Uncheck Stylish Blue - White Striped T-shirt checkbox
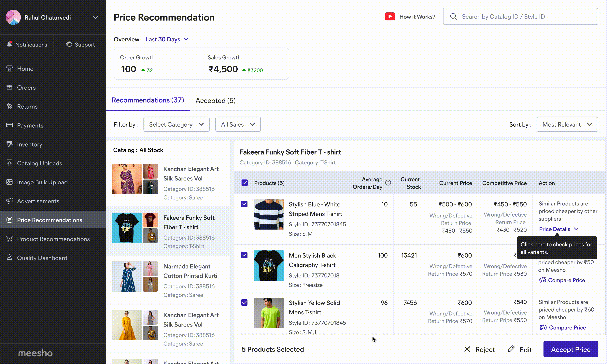Screen dimensions: 607x364 click(x=244, y=204)
